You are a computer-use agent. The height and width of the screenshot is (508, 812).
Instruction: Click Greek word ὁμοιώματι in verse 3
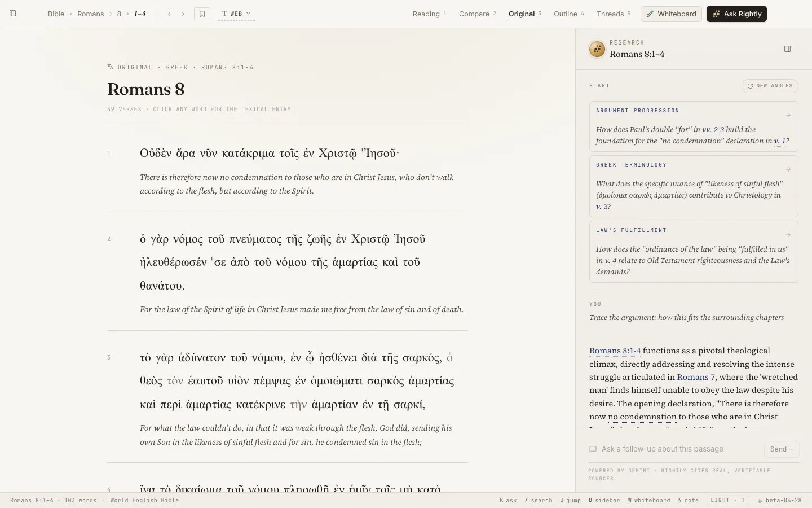point(337,381)
